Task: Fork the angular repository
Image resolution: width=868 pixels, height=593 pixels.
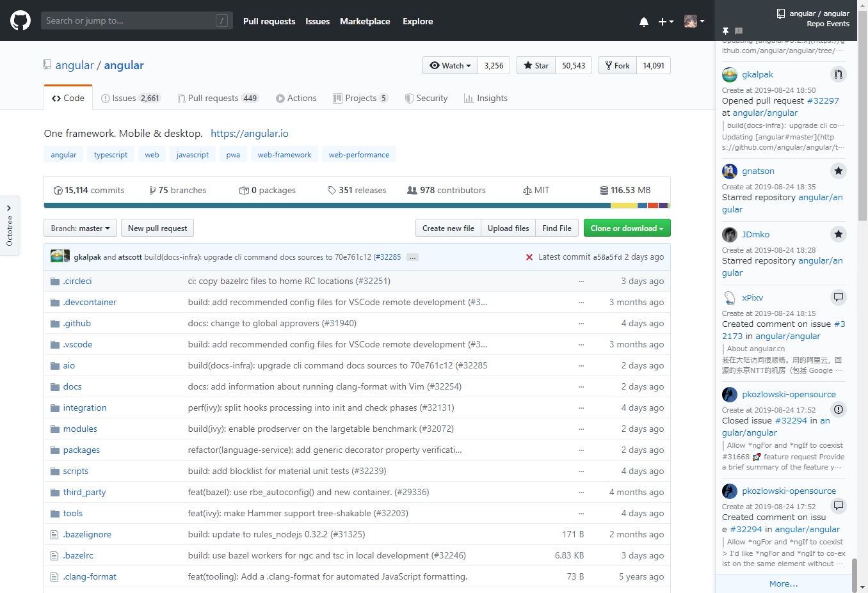Action: pyautogui.click(x=618, y=65)
